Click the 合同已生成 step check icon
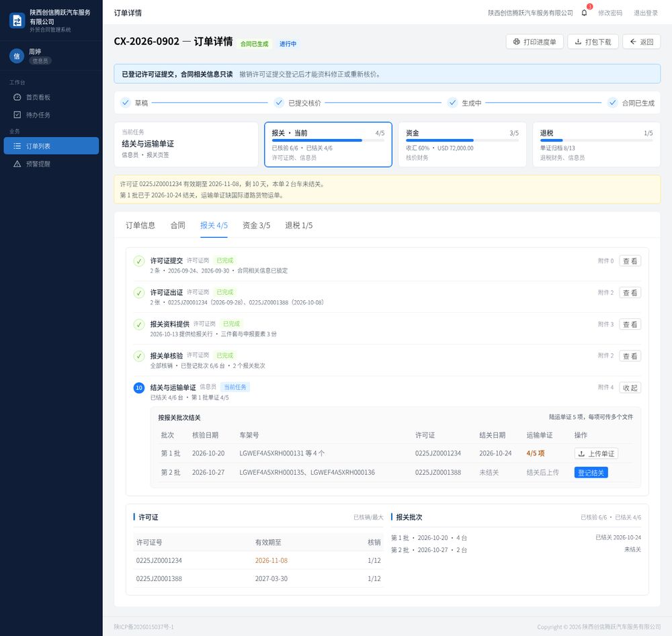This screenshot has height=636, width=672. click(x=613, y=103)
